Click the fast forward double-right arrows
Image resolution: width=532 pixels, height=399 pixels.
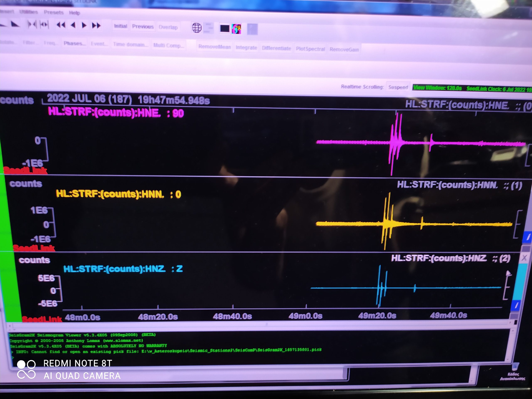(x=96, y=26)
